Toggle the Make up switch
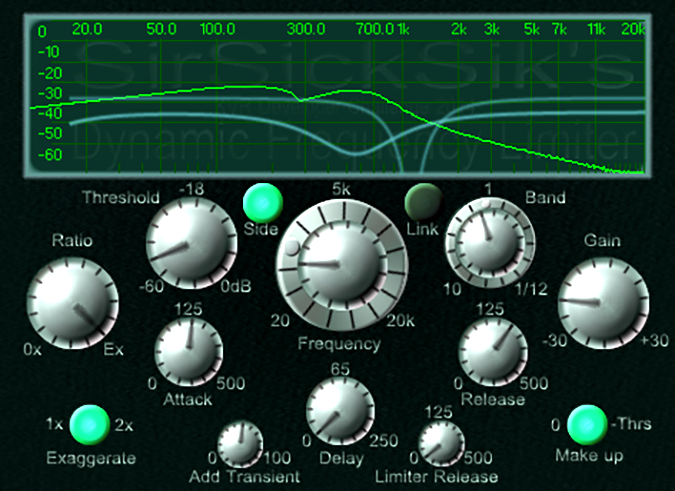675x491 pixels. point(587,425)
